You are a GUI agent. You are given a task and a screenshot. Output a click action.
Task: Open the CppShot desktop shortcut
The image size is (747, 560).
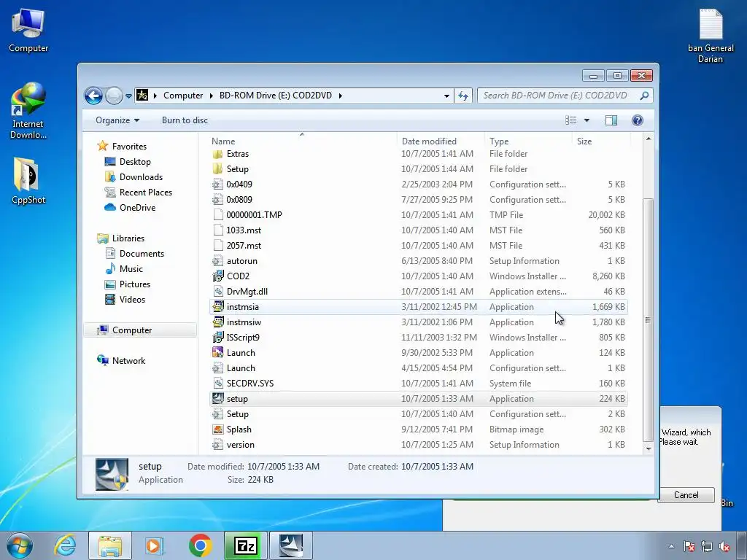click(x=28, y=180)
